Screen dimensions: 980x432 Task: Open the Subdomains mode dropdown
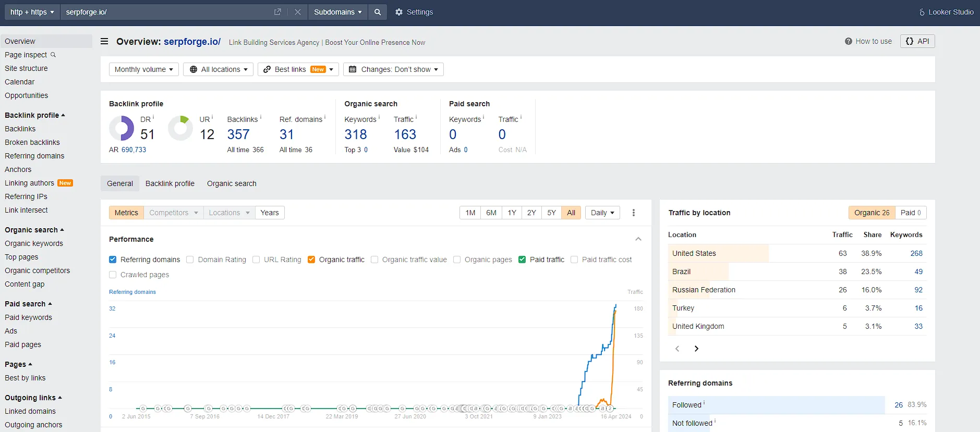point(337,12)
